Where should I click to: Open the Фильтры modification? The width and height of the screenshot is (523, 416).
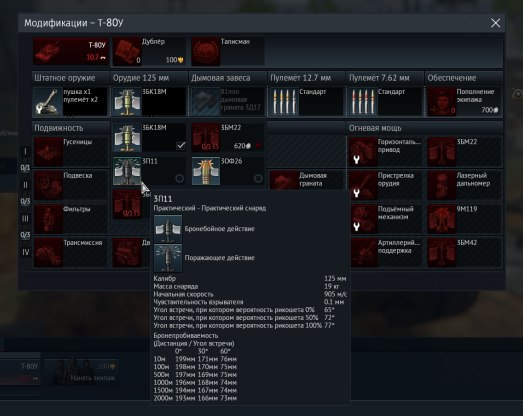click(70, 219)
